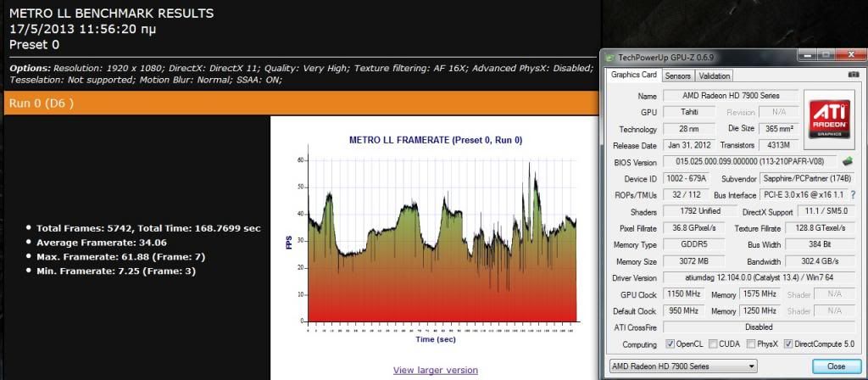Click the Total Frames: 5742 line
The image size is (868, 380).
148,228
